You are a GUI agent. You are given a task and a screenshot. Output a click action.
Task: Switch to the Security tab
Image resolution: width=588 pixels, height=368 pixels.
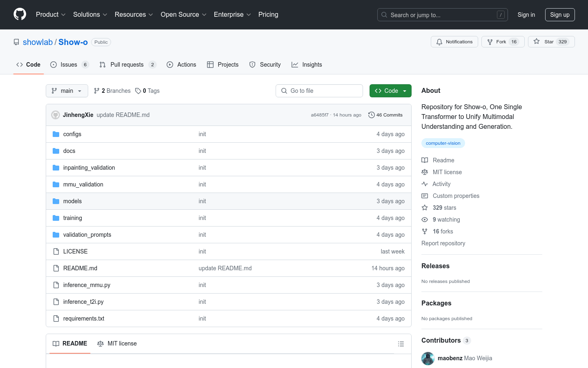[265, 65]
